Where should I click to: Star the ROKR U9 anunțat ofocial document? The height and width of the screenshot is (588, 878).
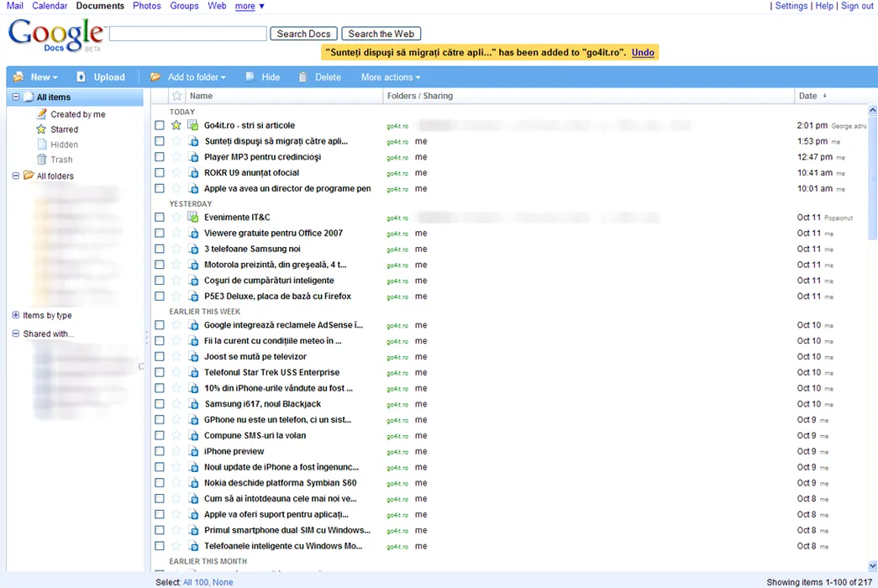(x=176, y=172)
